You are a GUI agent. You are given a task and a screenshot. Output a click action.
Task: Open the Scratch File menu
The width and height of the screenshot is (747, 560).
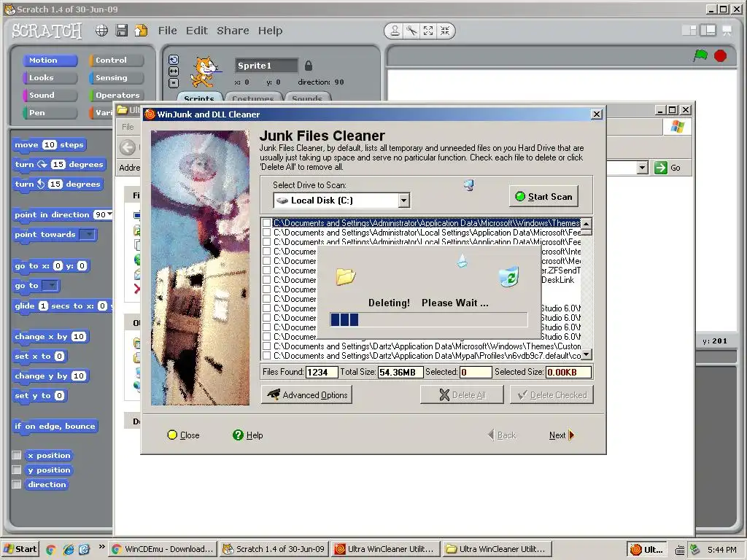click(167, 31)
